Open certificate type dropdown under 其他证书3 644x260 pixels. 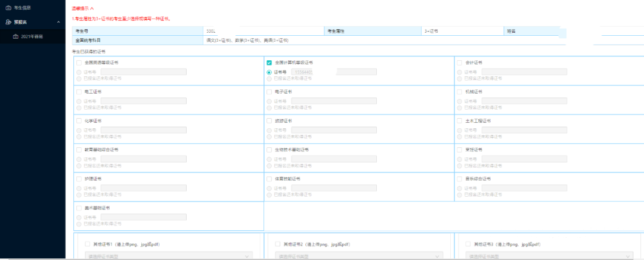pyautogui.click(x=550, y=256)
